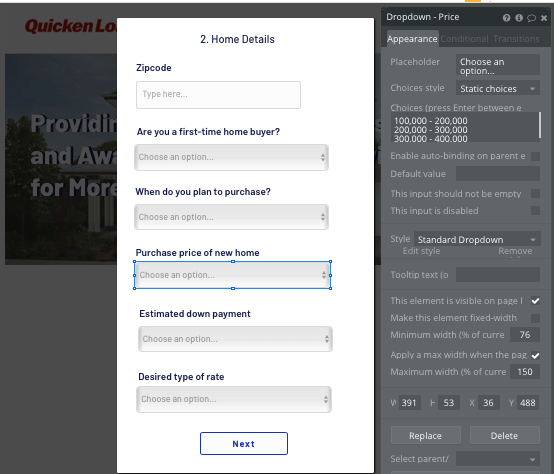Switch to the Transitions tab

(516, 39)
